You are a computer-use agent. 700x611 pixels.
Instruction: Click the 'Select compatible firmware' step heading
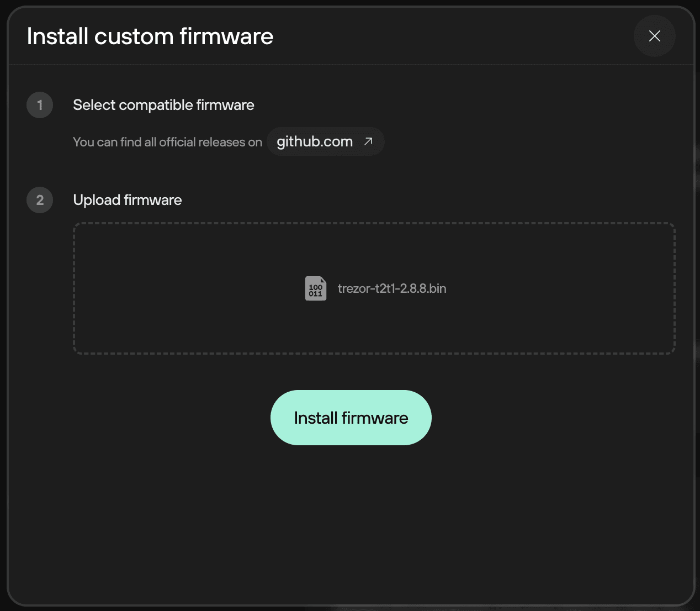(163, 105)
